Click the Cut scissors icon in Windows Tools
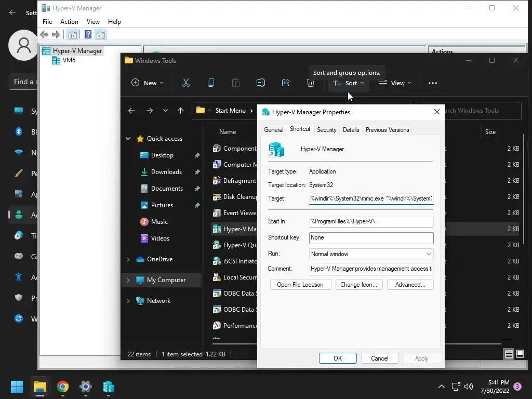 [x=185, y=83]
